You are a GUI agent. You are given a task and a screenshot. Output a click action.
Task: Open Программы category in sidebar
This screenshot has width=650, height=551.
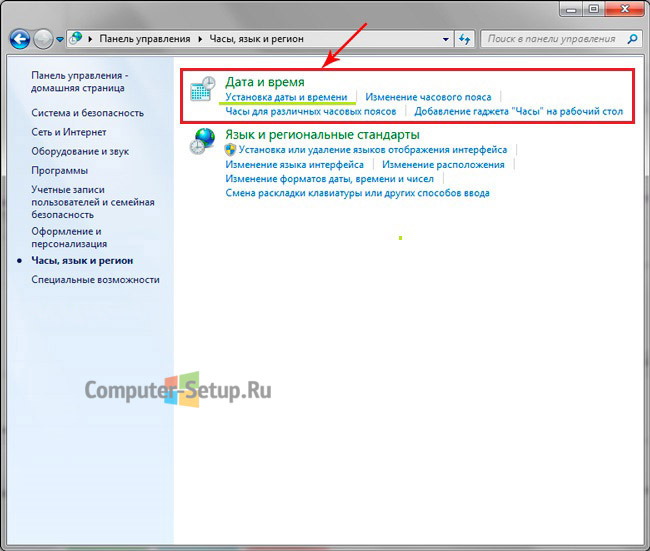point(60,170)
